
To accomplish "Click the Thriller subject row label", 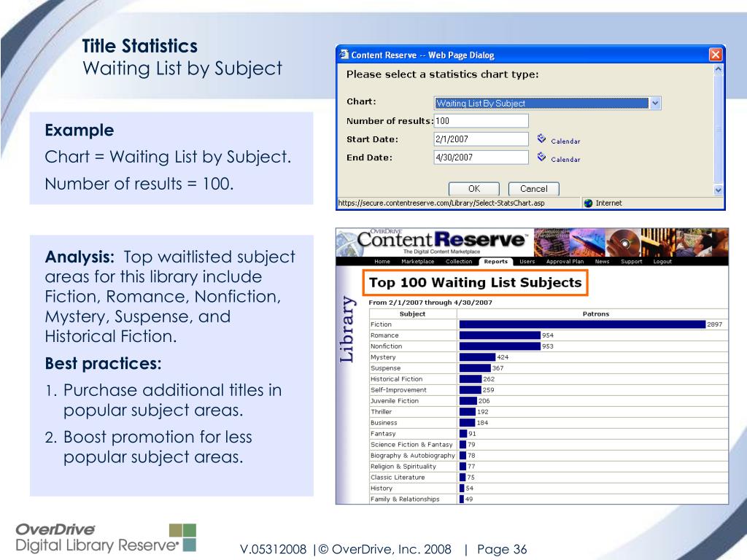I will (x=381, y=412).
